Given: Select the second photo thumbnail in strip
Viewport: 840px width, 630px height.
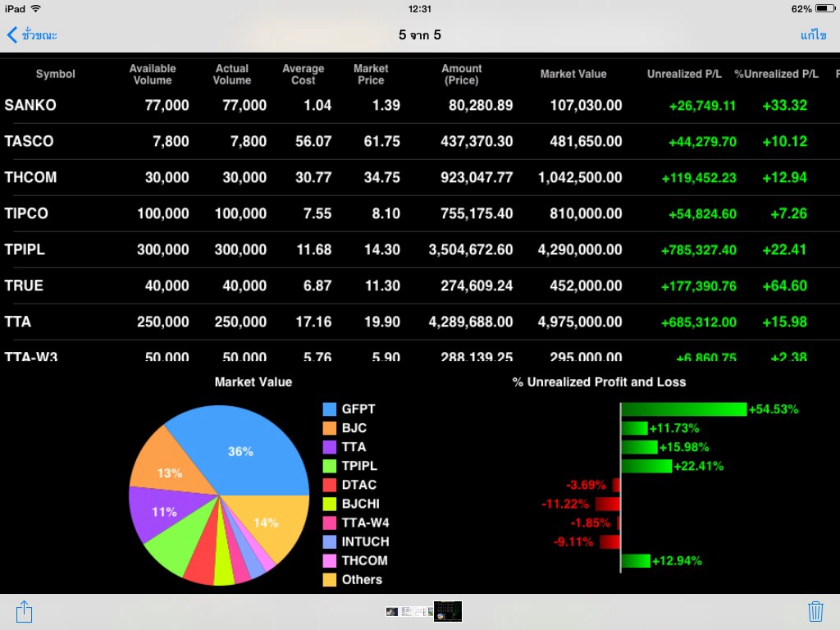Looking at the screenshot, I should click(407, 611).
